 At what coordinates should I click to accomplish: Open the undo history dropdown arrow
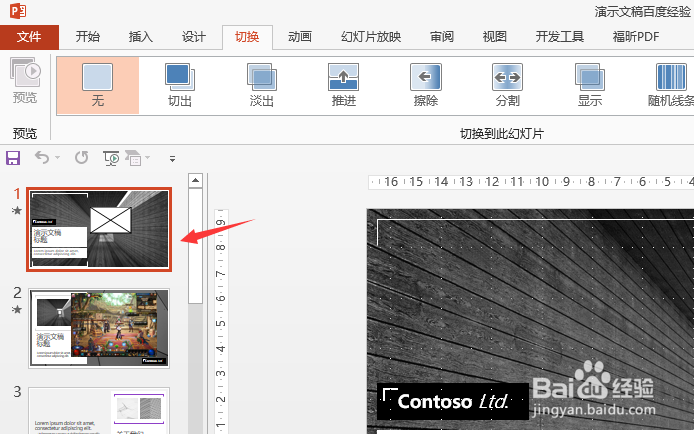[58, 157]
